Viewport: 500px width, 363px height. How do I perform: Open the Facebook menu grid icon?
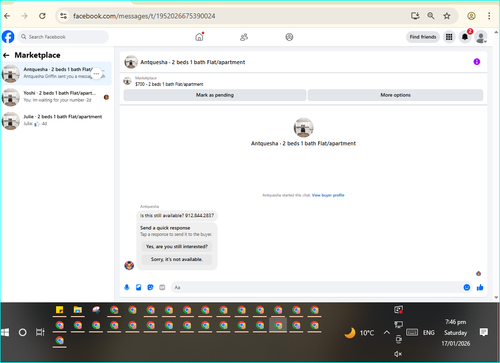tap(449, 37)
